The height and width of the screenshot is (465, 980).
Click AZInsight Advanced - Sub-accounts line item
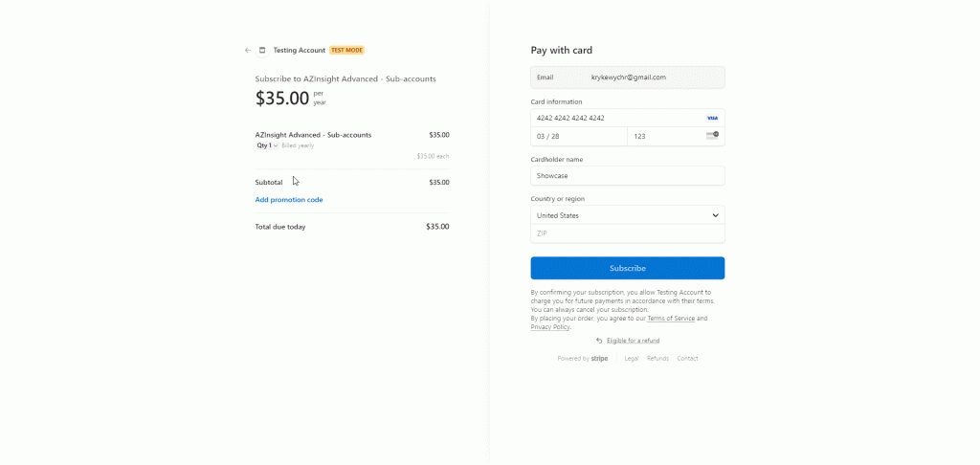click(x=313, y=135)
